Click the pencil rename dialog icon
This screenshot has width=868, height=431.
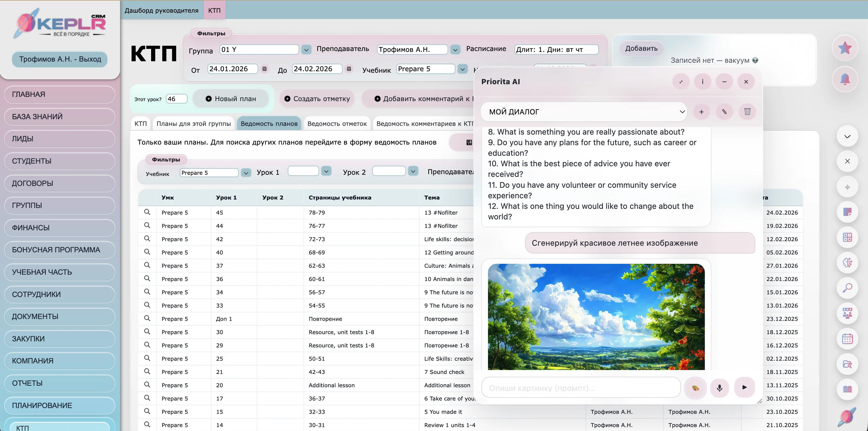[x=724, y=112]
